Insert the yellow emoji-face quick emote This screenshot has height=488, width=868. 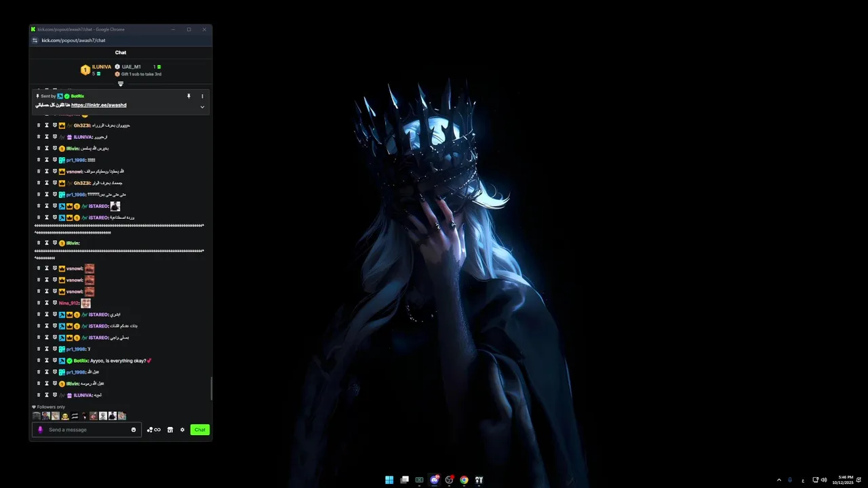(65, 415)
